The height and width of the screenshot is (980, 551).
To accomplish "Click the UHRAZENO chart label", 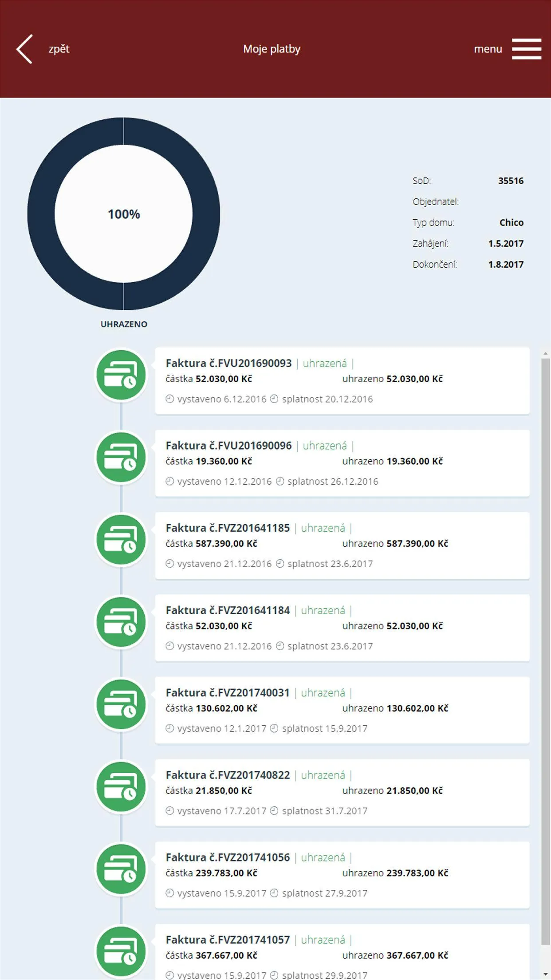I will click(x=124, y=324).
